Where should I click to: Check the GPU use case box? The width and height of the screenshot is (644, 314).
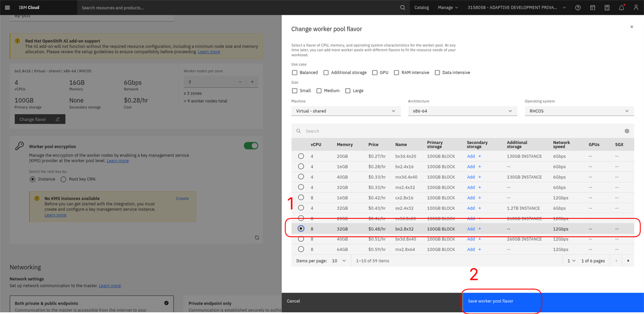point(375,72)
